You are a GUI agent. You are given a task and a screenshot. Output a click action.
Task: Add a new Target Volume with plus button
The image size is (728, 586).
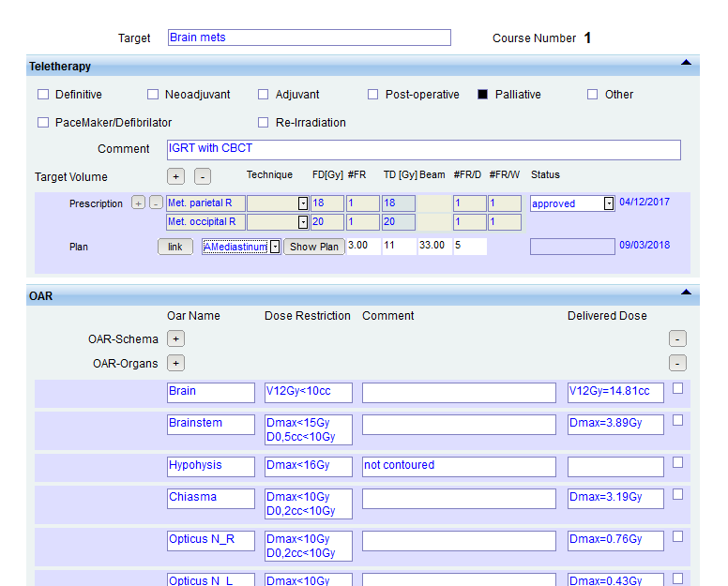click(x=175, y=176)
